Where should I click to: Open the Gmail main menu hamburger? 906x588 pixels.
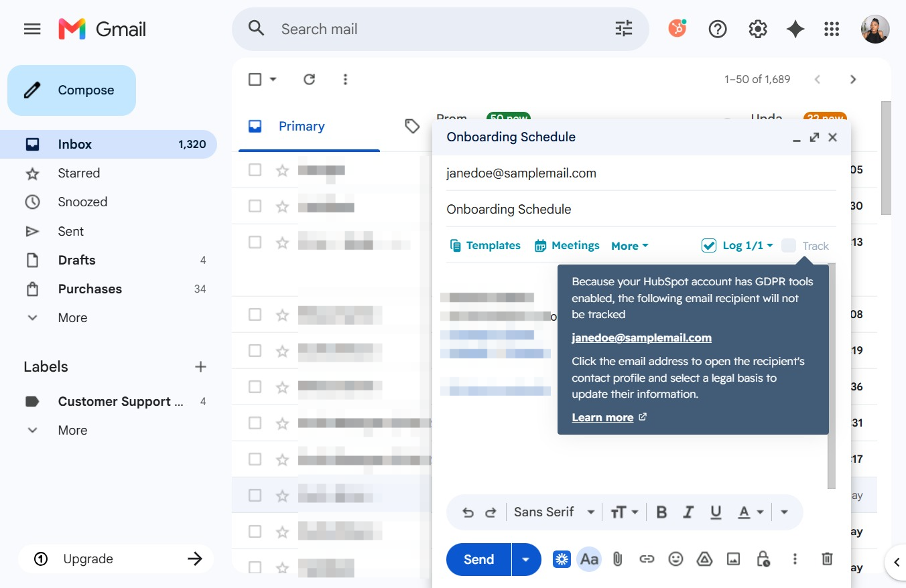pos(32,29)
